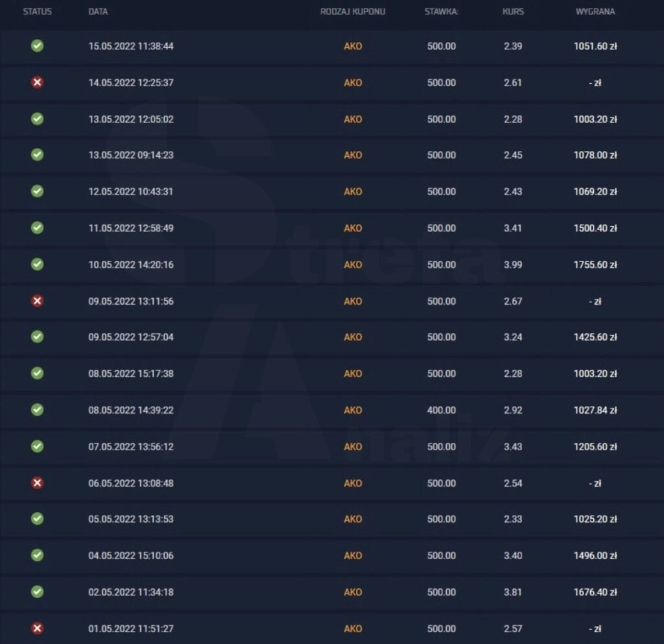Click the won status icon for 07.05.2022 13:56:12

tap(37, 446)
